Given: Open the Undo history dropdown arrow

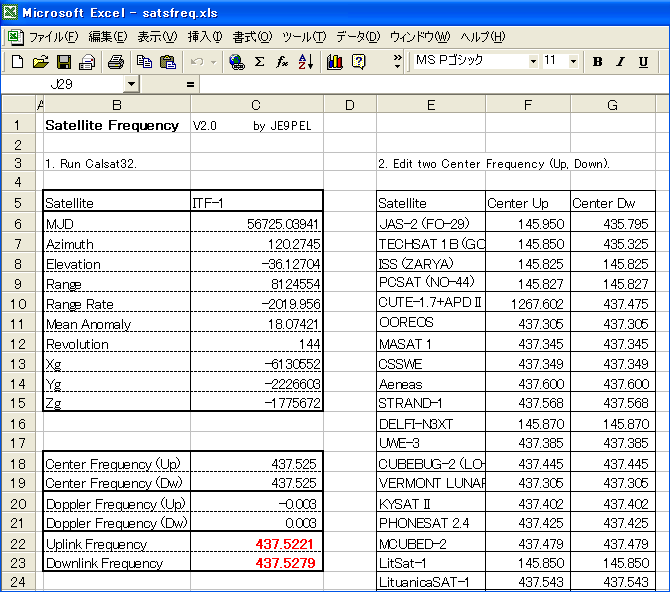Looking at the screenshot, I should coord(214,62).
